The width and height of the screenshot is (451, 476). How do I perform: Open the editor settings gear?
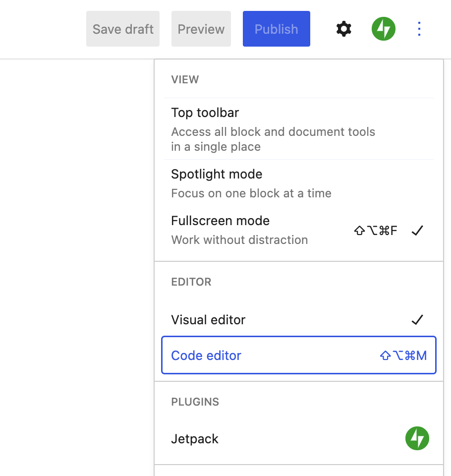343,29
